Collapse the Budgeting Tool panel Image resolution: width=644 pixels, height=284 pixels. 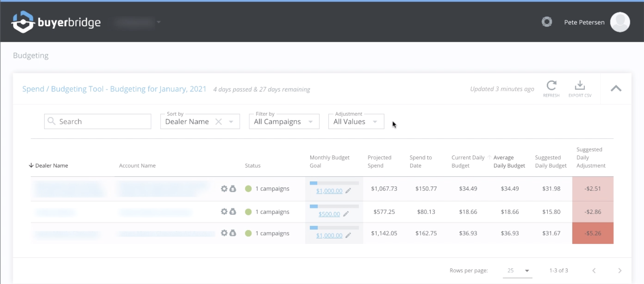point(616,88)
